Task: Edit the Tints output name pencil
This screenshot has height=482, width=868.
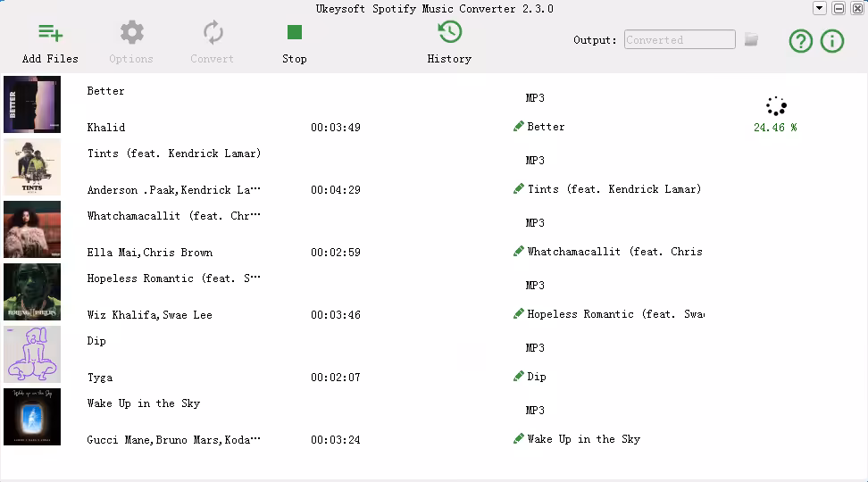Action: click(x=519, y=189)
